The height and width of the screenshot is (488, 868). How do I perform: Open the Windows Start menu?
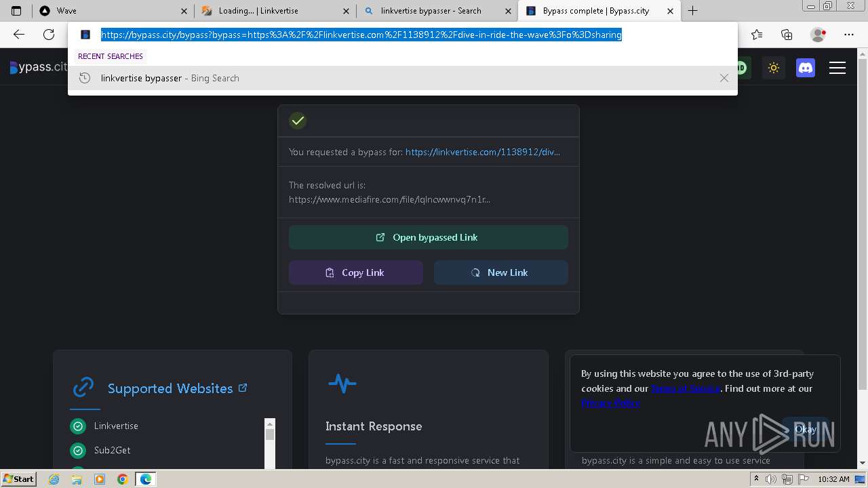tap(19, 479)
